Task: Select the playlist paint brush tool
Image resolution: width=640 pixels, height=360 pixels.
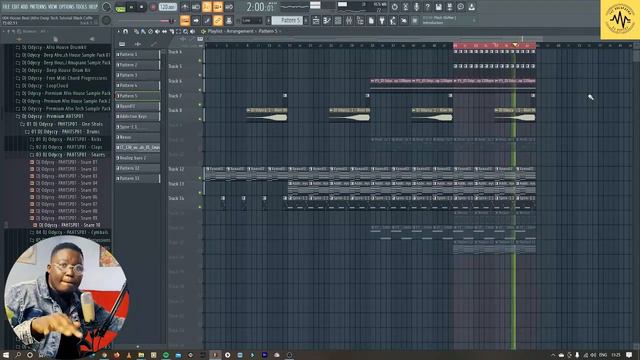Action: pos(143,31)
